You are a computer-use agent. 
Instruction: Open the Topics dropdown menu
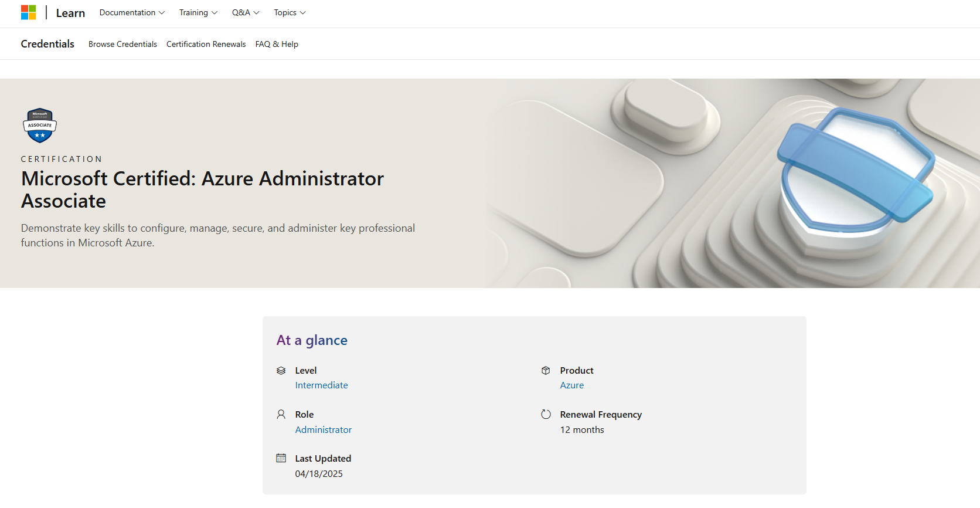point(290,12)
